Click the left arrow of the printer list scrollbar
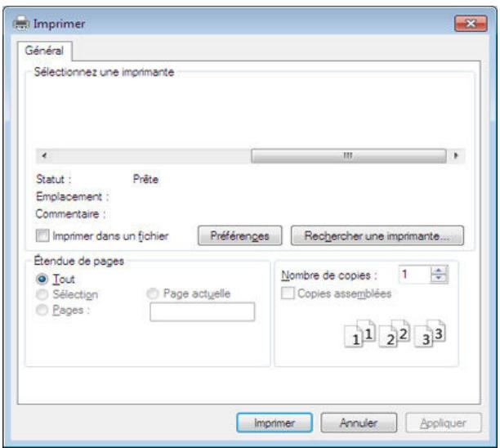The height and width of the screenshot is (448, 500). coord(44,155)
